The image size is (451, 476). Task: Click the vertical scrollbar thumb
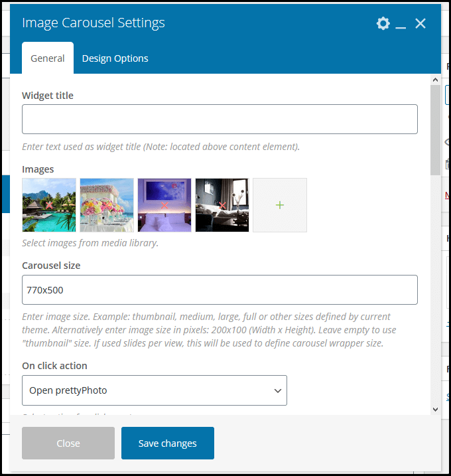435,129
